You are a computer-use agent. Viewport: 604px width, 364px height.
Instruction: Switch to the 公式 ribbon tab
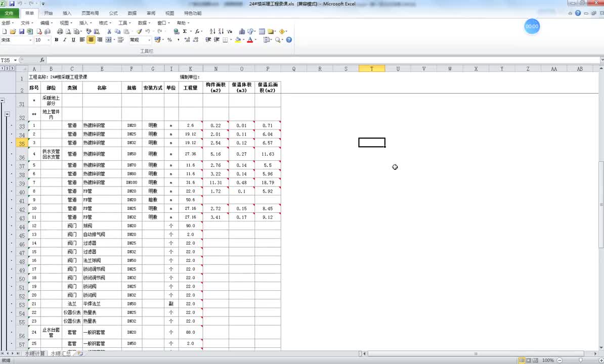(x=113, y=13)
